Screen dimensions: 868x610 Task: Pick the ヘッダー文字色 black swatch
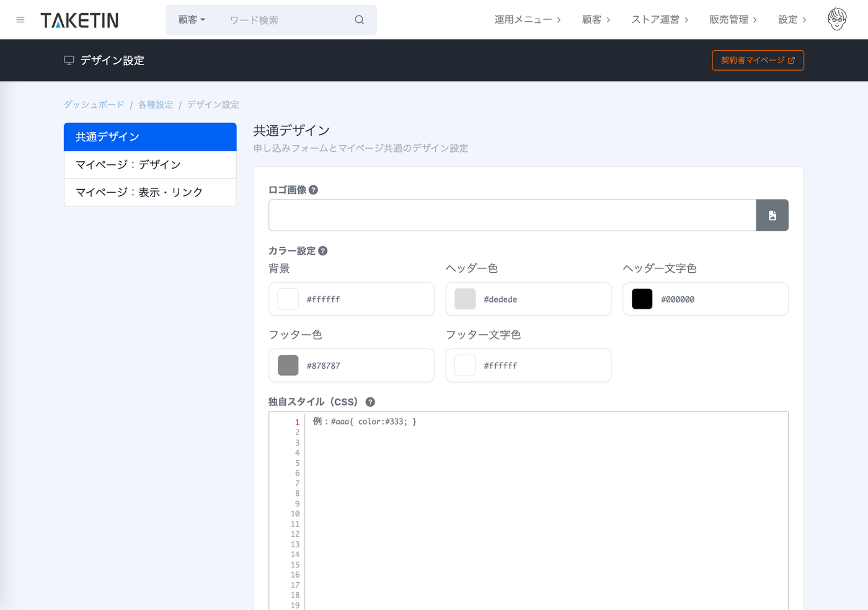point(642,299)
